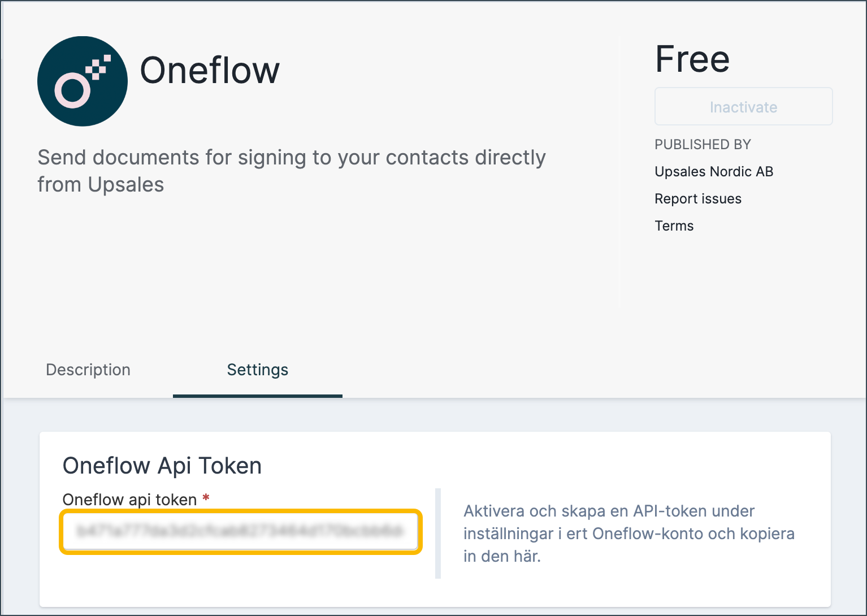This screenshot has height=616, width=867.
Task: Click the Inactivate button
Action: click(743, 106)
